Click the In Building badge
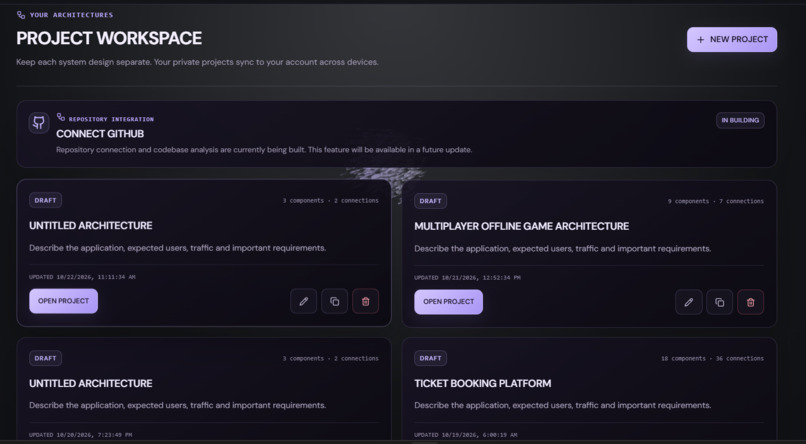806x444 pixels. [x=740, y=120]
